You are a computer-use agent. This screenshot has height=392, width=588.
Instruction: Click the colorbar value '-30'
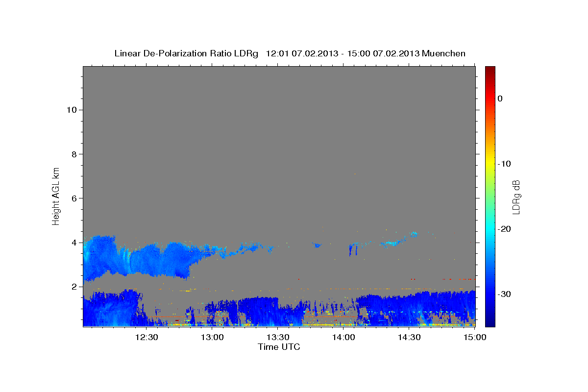point(505,294)
